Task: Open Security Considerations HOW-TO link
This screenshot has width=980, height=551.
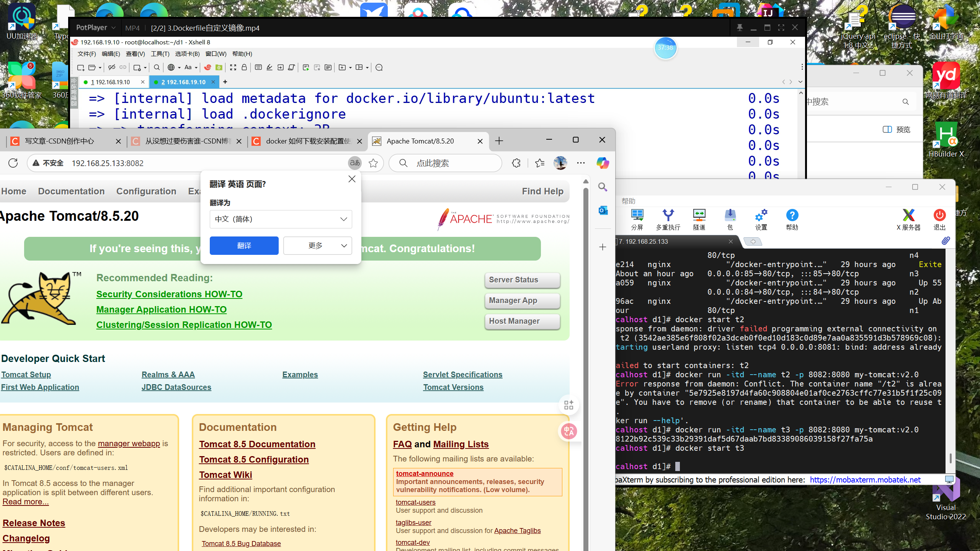Action: [169, 294]
